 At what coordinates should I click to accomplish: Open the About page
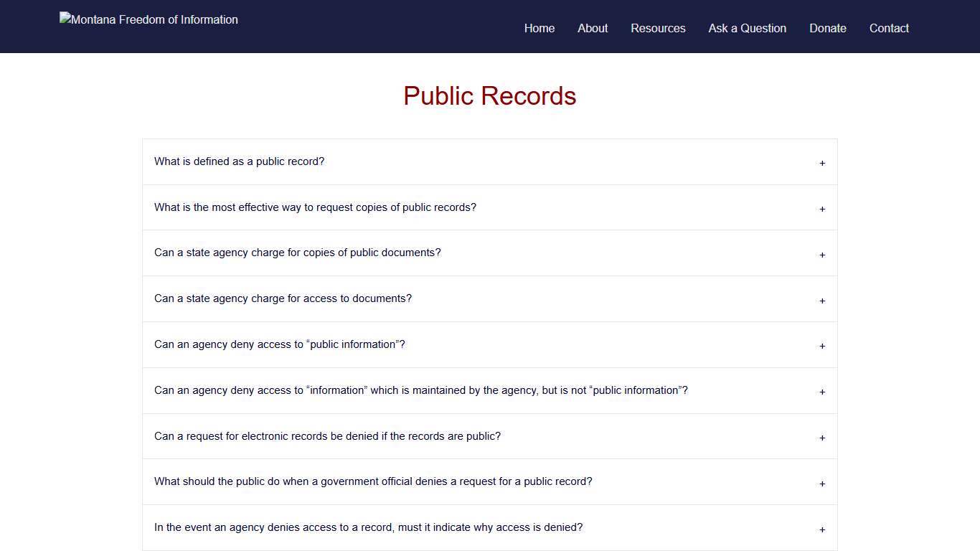click(x=592, y=28)
